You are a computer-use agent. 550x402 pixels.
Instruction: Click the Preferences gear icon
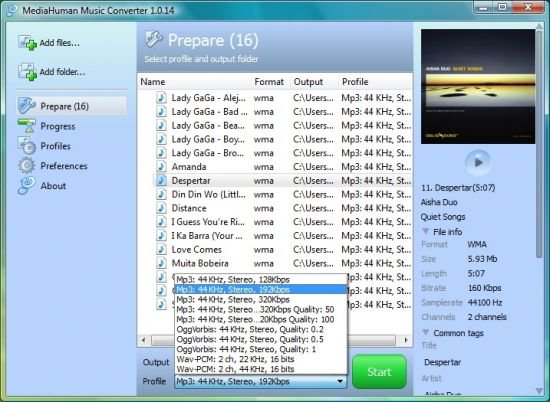[27, 166]
